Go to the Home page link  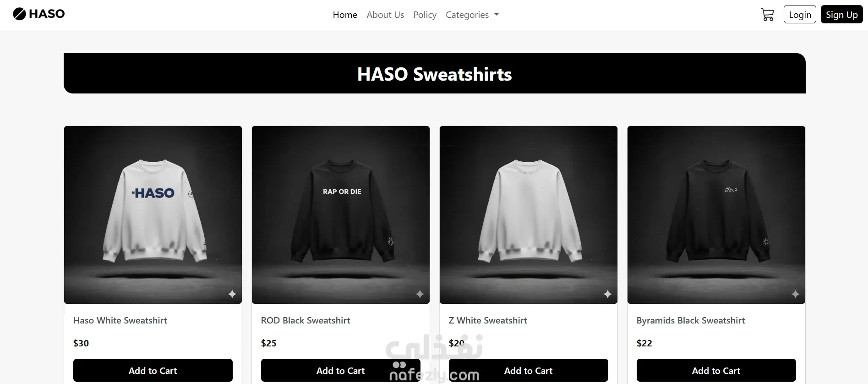point(345,15)
